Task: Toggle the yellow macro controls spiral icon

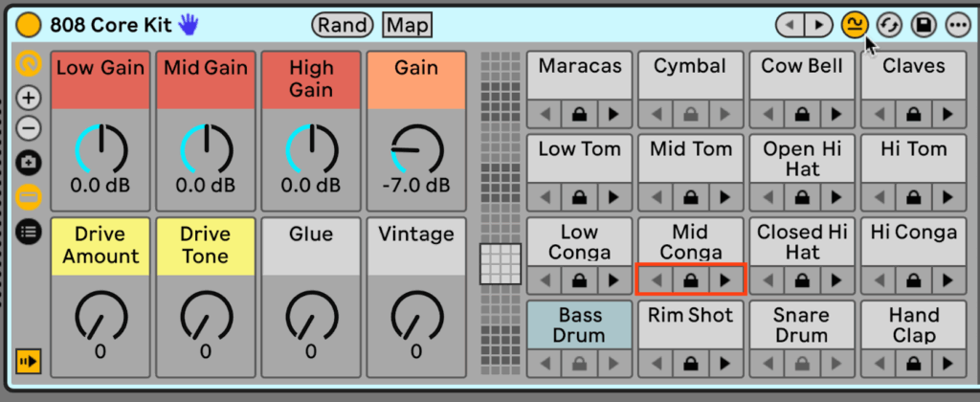Action: point(29,64)
